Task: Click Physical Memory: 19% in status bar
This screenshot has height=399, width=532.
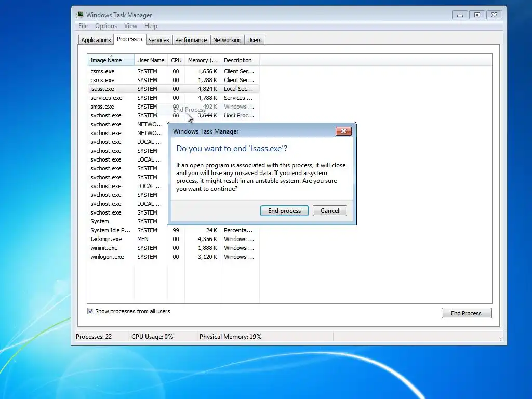Action: tap(230, 337)
